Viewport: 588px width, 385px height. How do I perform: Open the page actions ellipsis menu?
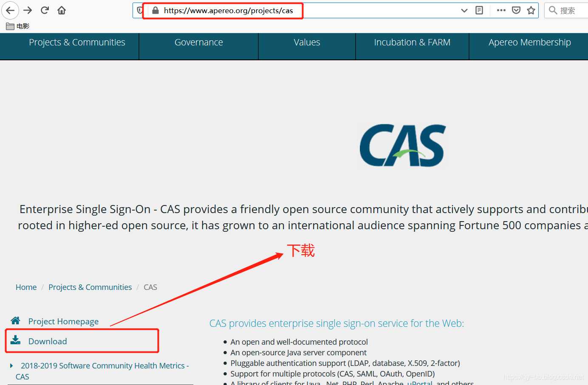click(501, 10)
